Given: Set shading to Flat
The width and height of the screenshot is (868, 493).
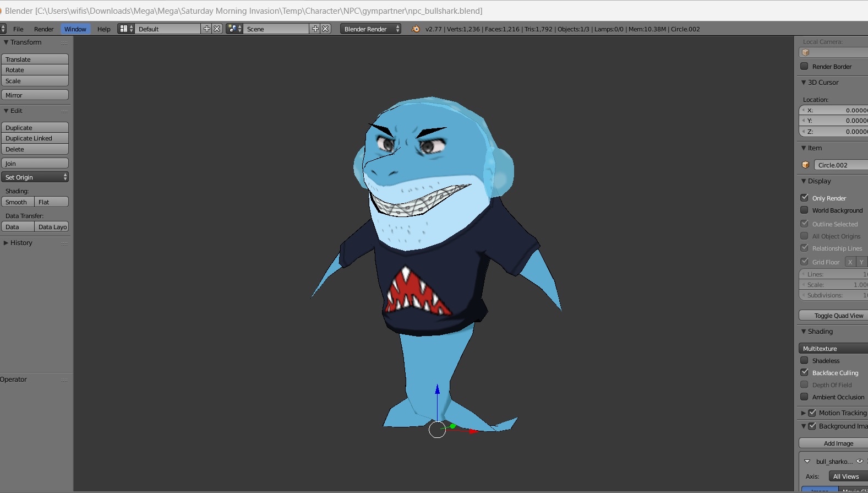Looking at the screenshot, I should [51, 202].
